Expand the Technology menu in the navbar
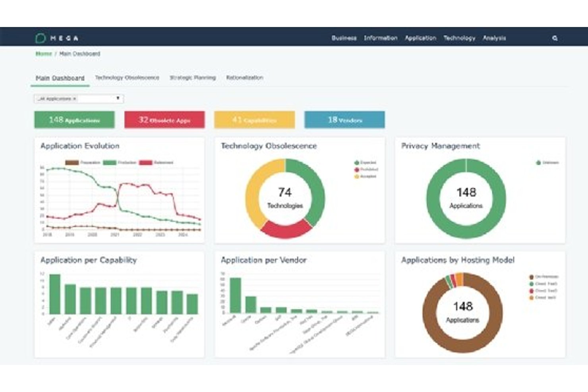The height and width of the screenshot is (392, 588). (x=459, y=38)
